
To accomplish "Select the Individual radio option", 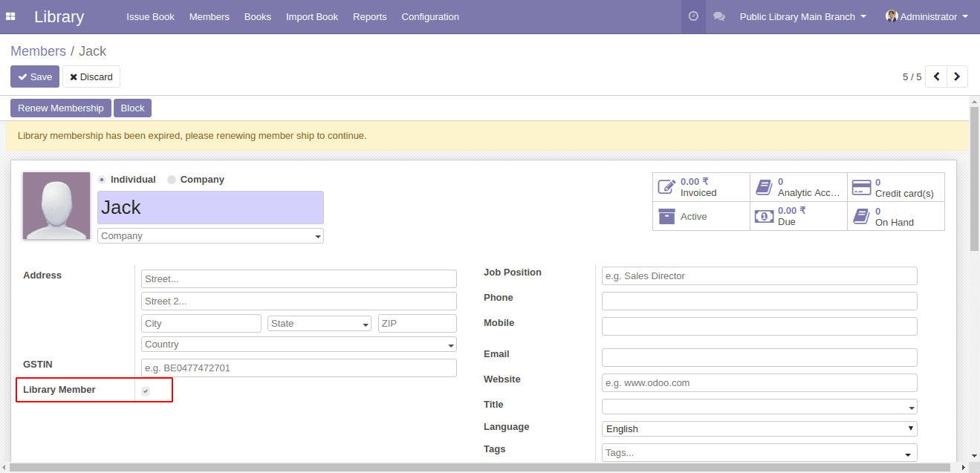I will pos(102,180).
